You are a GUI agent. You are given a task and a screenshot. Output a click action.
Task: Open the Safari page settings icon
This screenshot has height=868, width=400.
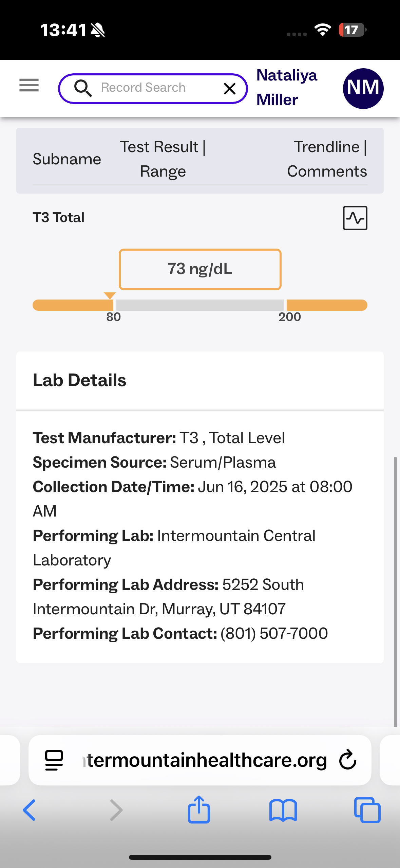(54, 760)
